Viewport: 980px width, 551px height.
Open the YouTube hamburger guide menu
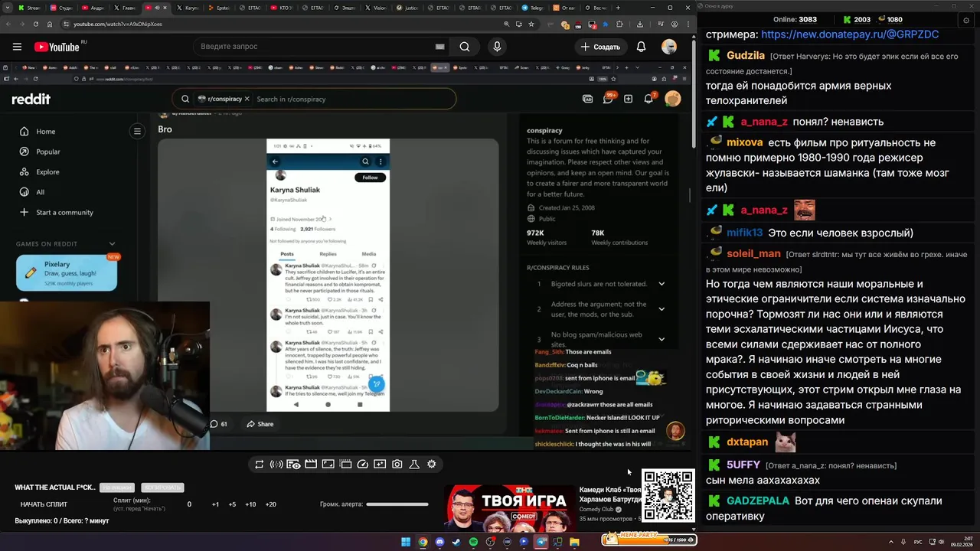pos(17,47)
